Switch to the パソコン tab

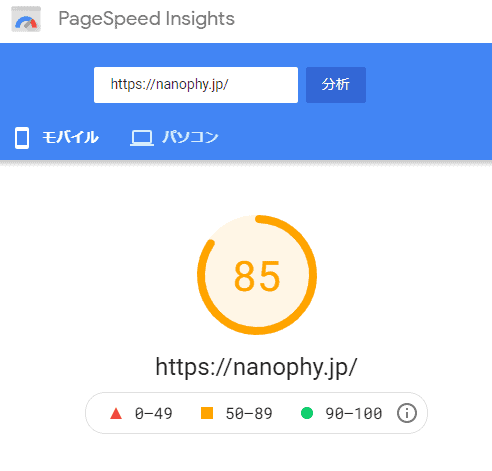click(x=174, y=138)
